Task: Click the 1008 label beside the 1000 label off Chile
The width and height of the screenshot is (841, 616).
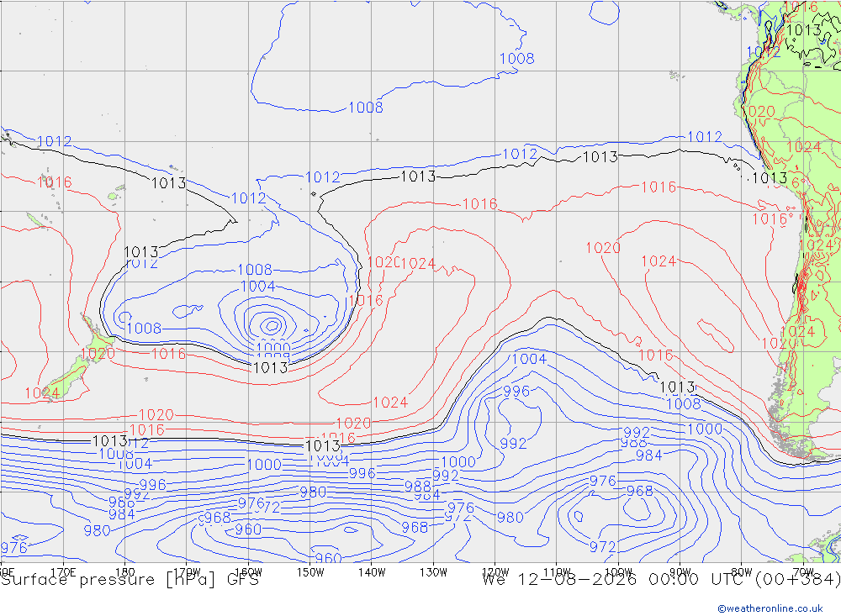Action: pyautogui.click(x=683, y=403)
